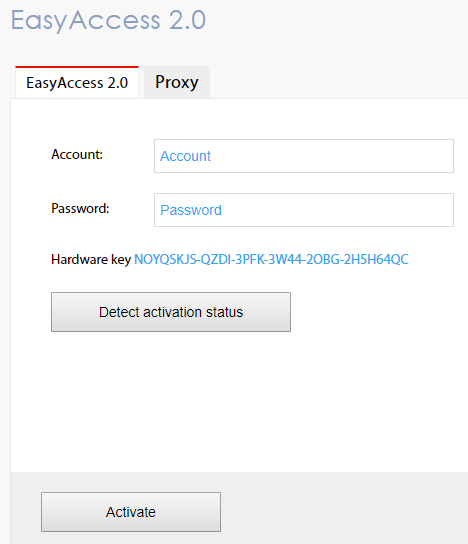Select the EasyAccess 2.0 tab
The height and width of the screenshot is (544, 468).
(77, 82)
